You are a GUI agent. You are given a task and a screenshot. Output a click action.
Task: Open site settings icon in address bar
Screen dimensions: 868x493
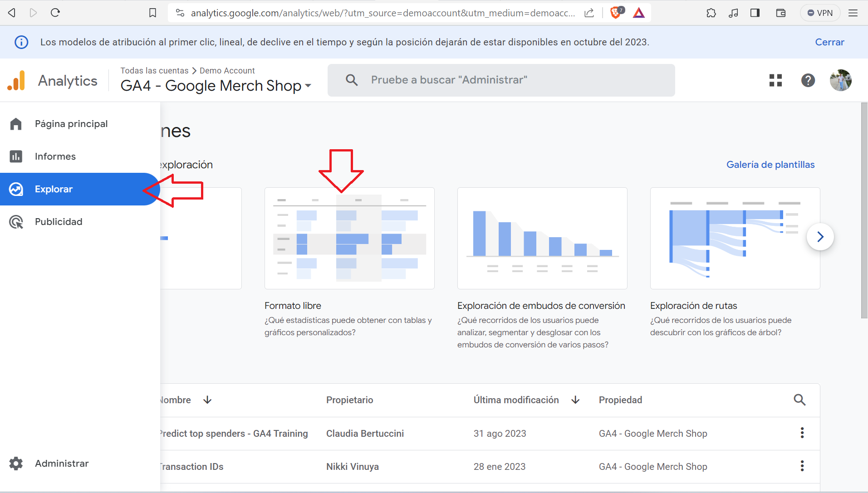tap(180, 13)
